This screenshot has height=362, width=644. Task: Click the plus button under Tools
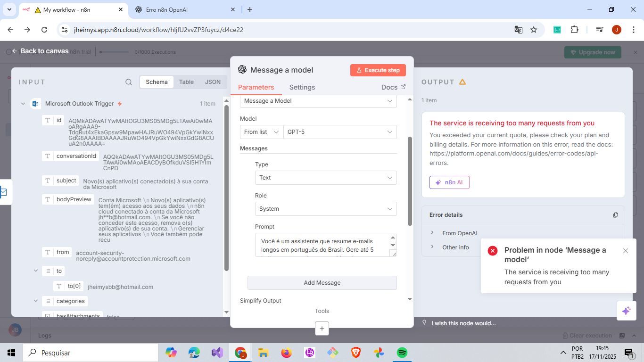pyautogui.click(x=322, y=329)
